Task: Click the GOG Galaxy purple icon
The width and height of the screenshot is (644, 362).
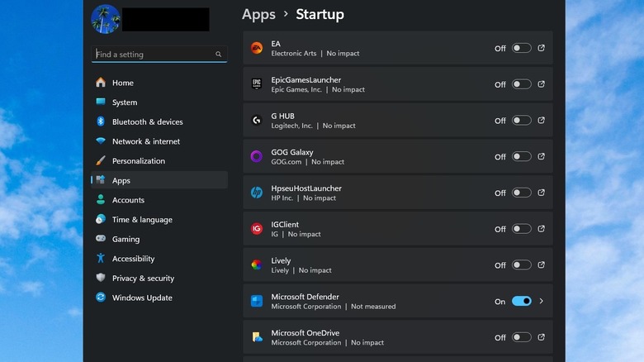Action: 257,156
